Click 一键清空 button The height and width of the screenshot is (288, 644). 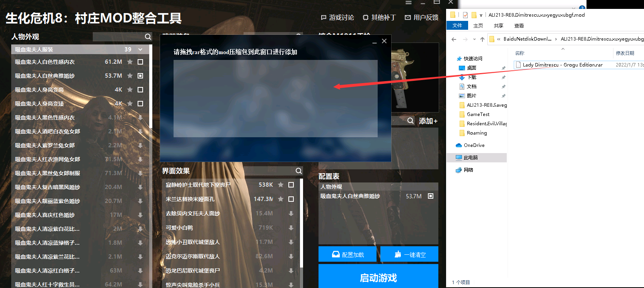tap(409, 254)
